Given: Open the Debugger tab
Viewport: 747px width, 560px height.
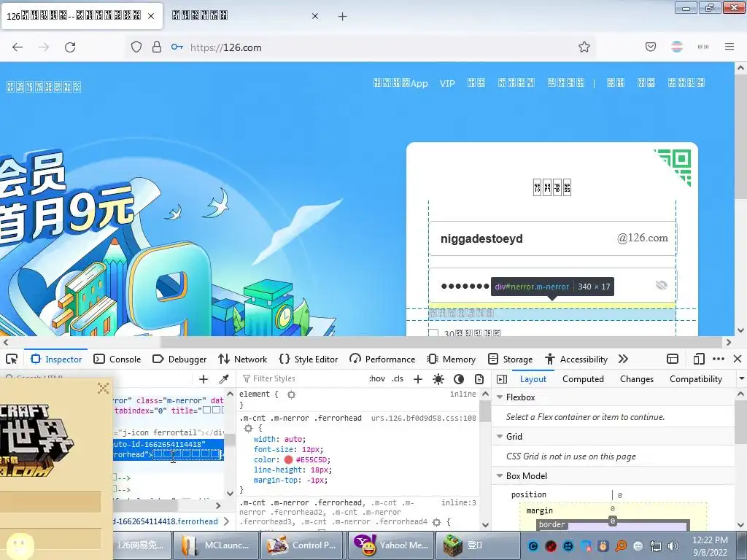Looking at the screenshot, I should pos(179,359).
